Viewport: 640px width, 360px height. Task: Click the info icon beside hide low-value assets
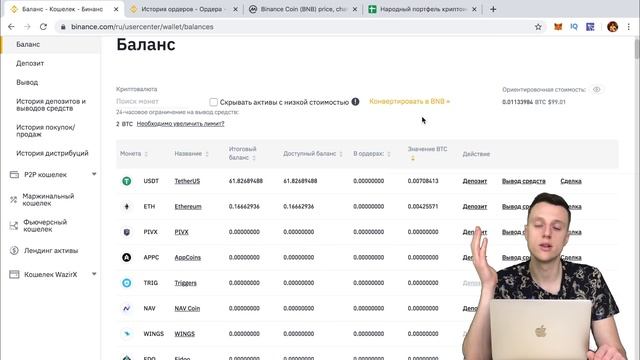(356, 102)
